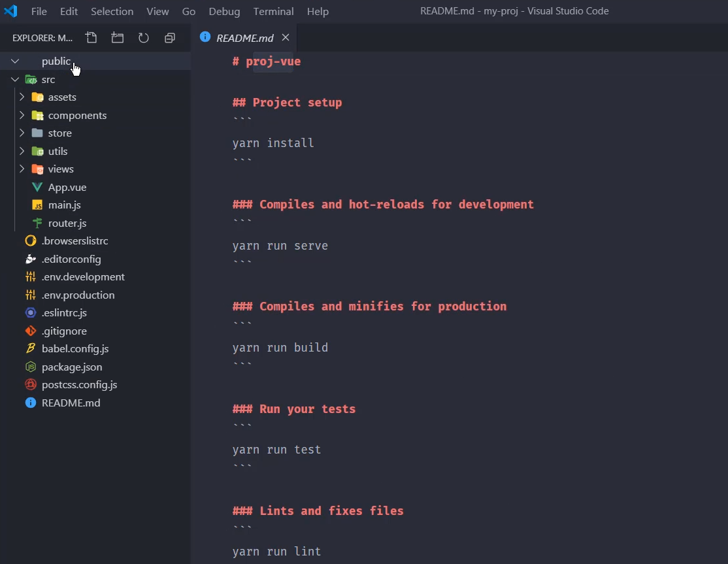
Task: Click the 'yarn run serve' line
Action: pyautogui.click(x=280, y=246)
